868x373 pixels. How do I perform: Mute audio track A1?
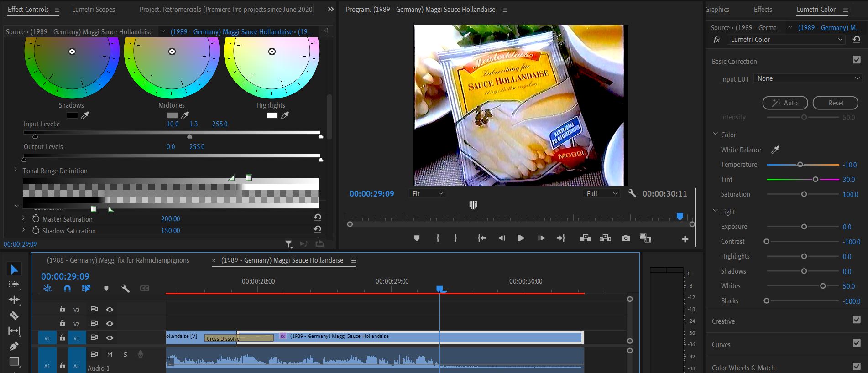pos(110,354)
